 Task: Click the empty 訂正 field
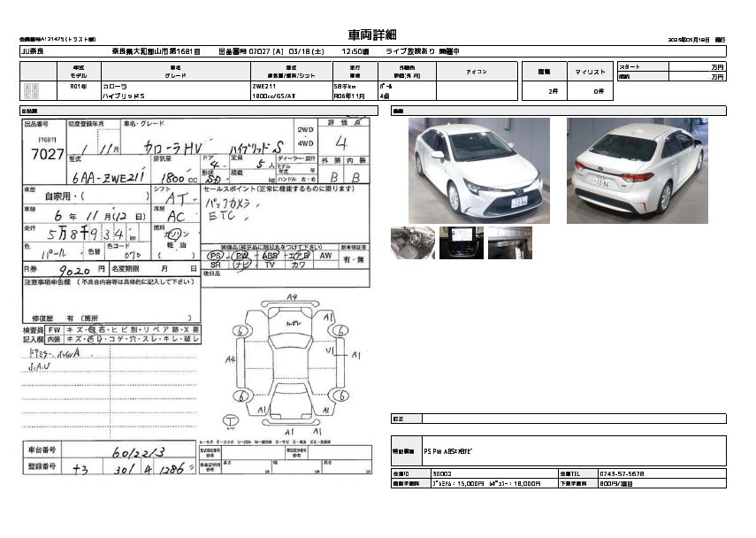[574, 419]
